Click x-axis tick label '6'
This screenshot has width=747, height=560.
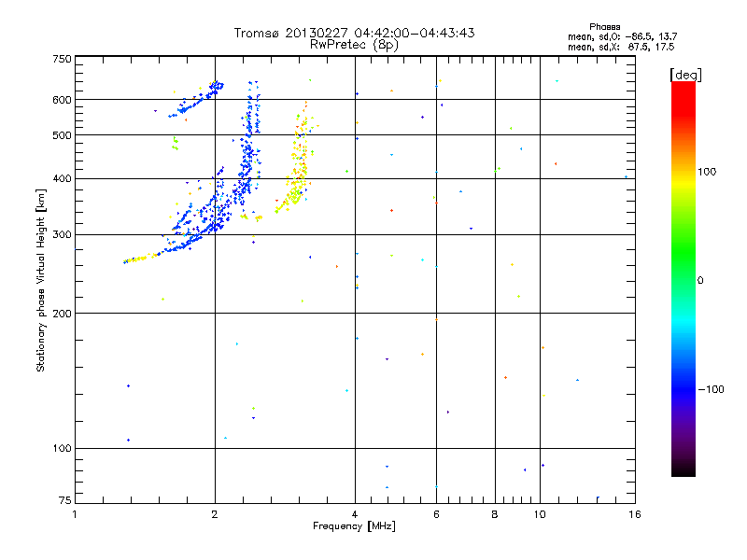[x=436, y=514]
